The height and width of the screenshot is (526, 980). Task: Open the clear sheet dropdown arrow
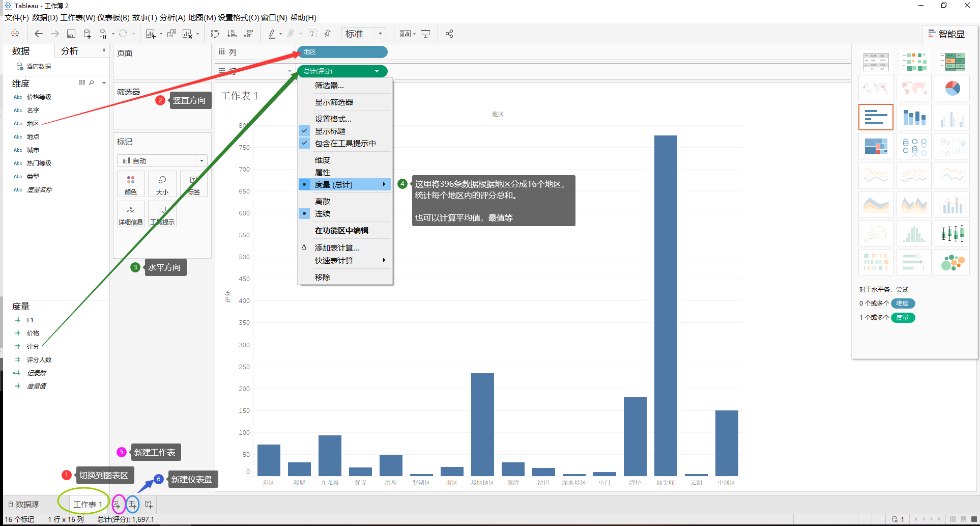coord(198,34)
